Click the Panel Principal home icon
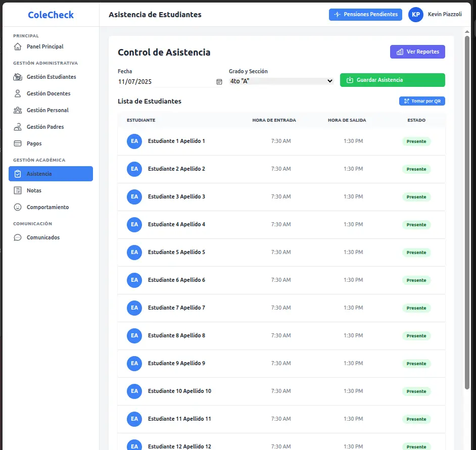The width and height of the screenshot is (476, 450). tap(18, 46)
